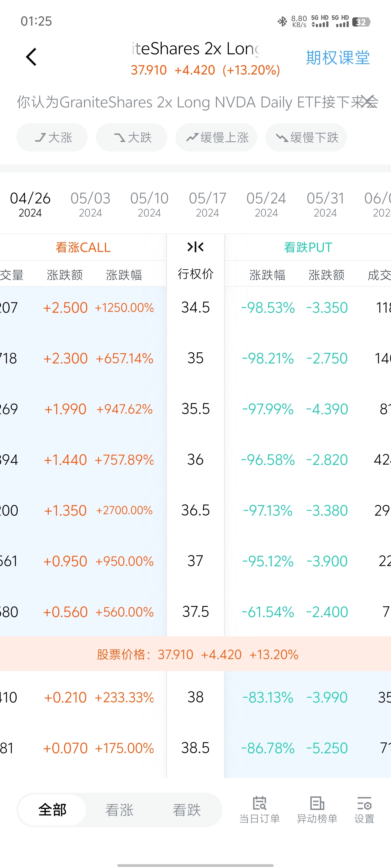This screenshot has height=868, width=391.
Task: Select 全部 all options filter
Action: pyautogui.click(x=52, y=810)
